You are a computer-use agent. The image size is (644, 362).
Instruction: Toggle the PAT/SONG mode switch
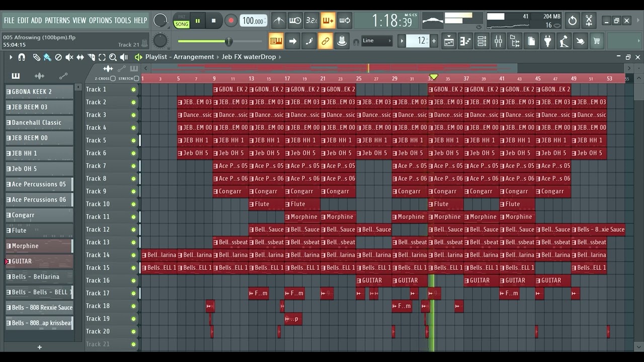pos(182,21)
